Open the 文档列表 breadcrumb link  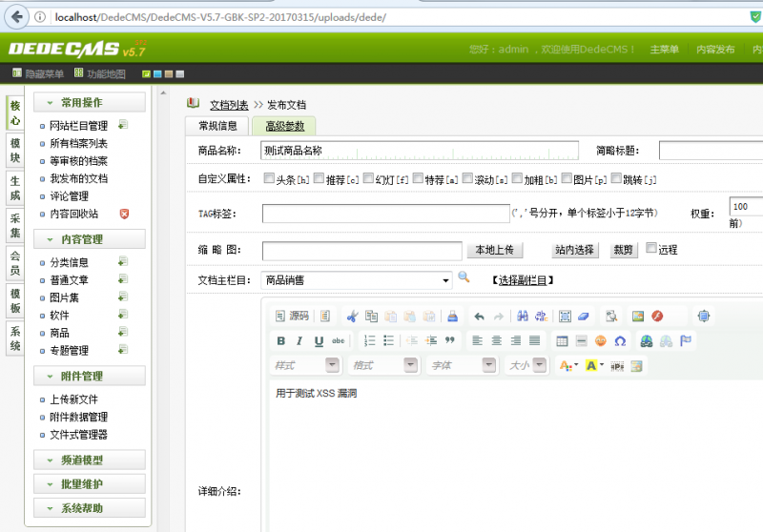(229, 105)
